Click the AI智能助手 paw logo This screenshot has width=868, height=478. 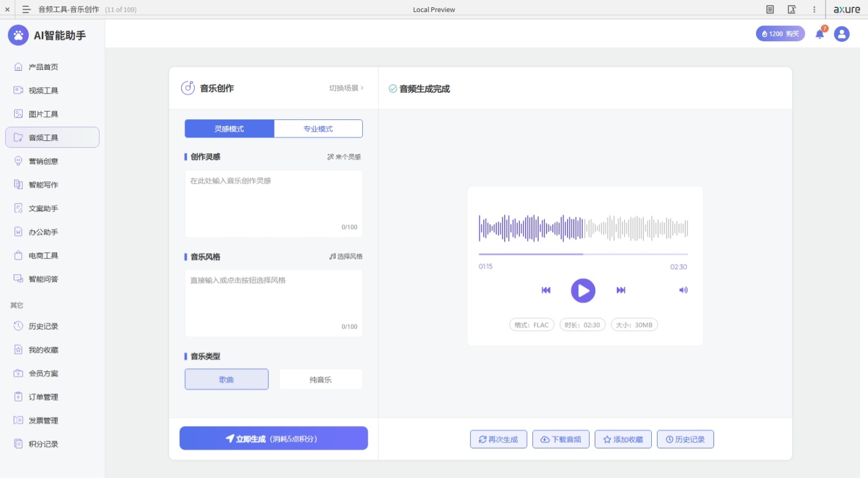pos(18,36)
